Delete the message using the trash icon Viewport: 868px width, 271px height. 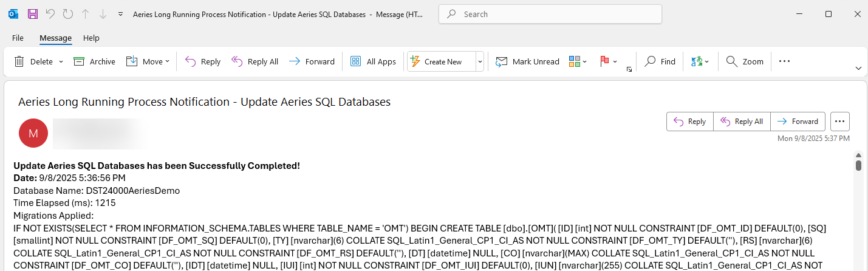[33, 61]
